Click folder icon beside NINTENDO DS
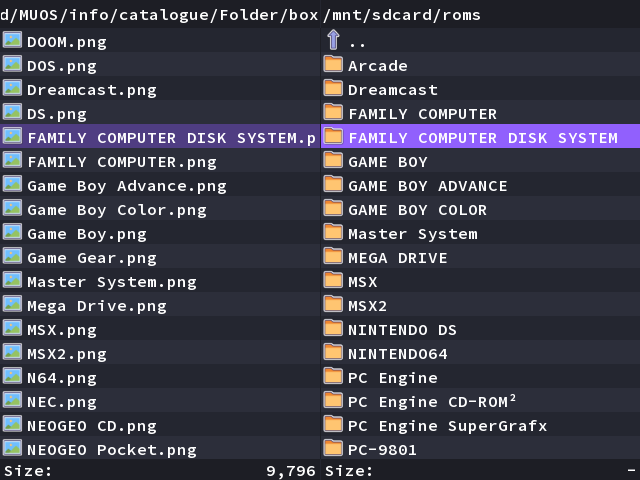This screenshot has height=480, width=640. click(x=333, y=329)
